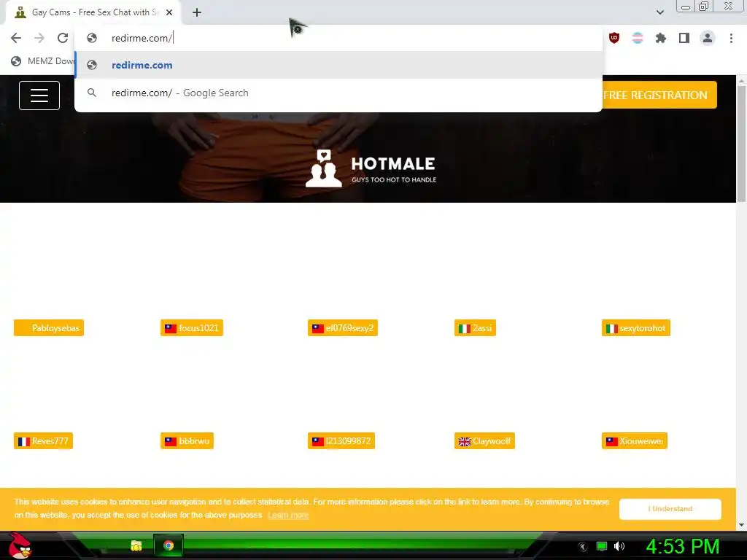Open the Extensions puzzle-piece menu

(661, 38)
